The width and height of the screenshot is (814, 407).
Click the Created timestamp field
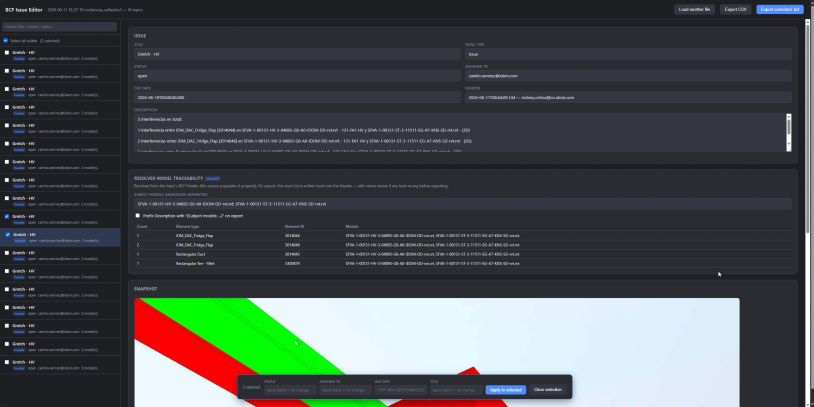[628, 98]
